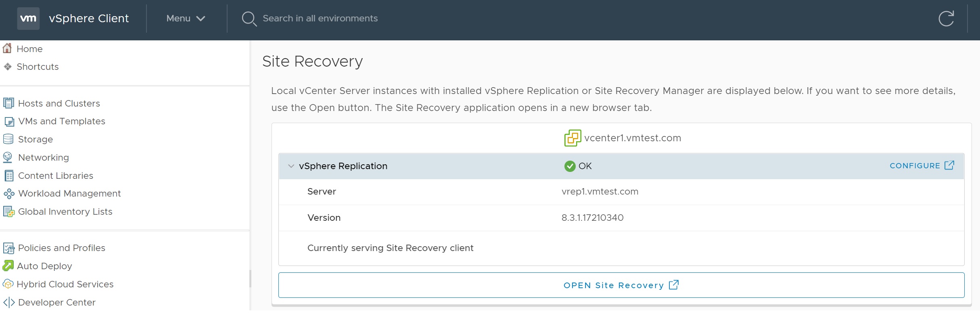Click the VMware vm logo icon
This screenshot has width=980, height=314.
28,19
